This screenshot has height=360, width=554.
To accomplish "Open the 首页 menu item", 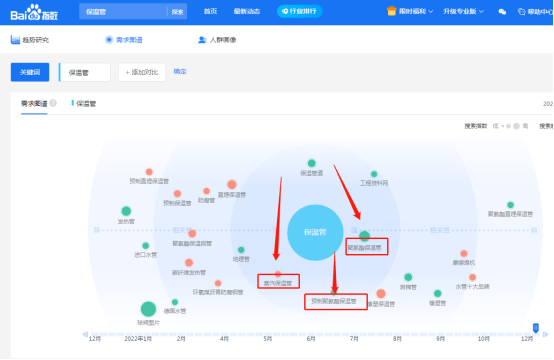I will (x=210, y=11).
